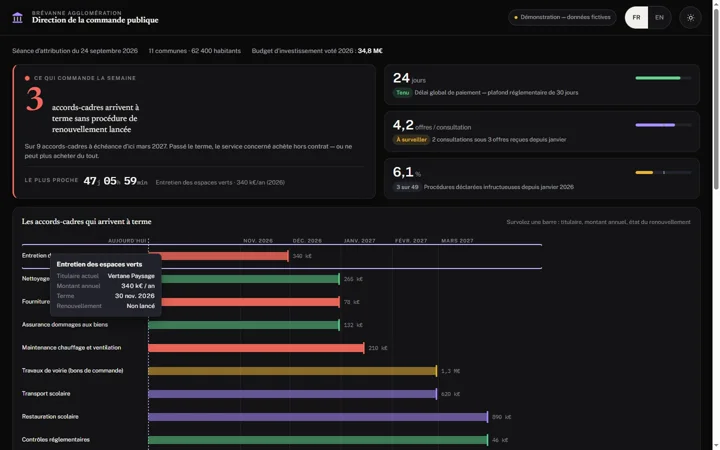Viewport: 720px width, 450px height.
Task: Switch language to FR
Action: pyautogui.click(x=636, y=17)
